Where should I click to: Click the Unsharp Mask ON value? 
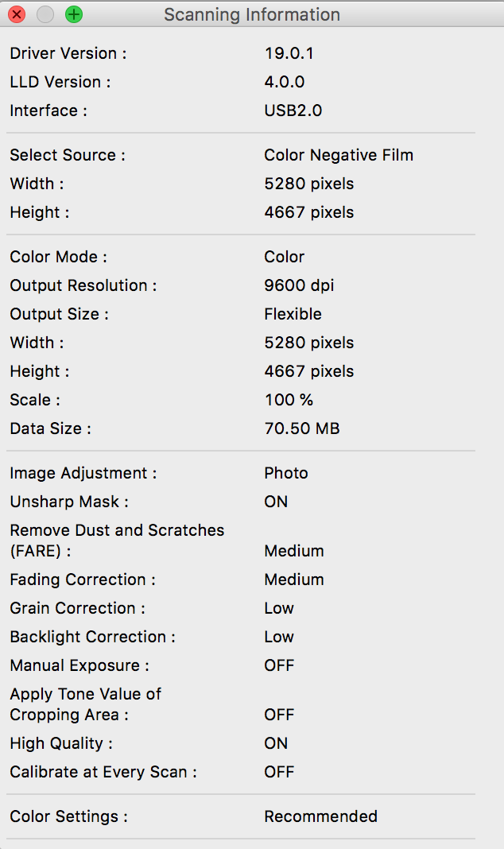(x=276, y=502)
